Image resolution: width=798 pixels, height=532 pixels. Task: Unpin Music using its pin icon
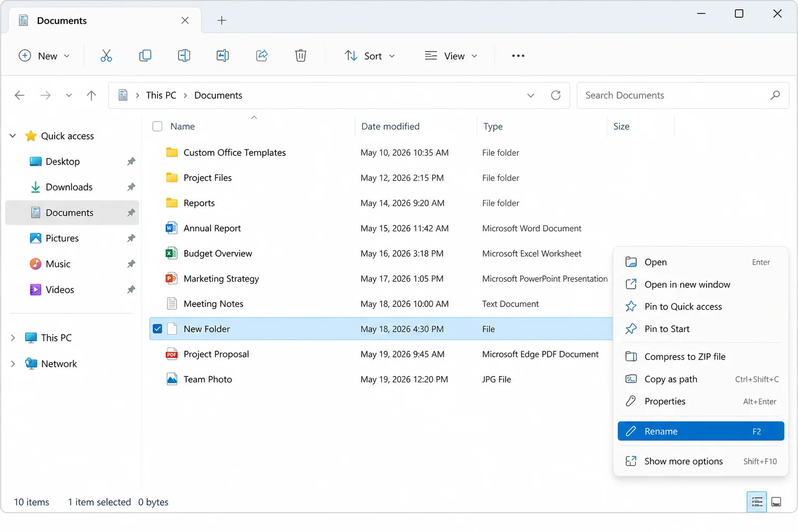131,264
